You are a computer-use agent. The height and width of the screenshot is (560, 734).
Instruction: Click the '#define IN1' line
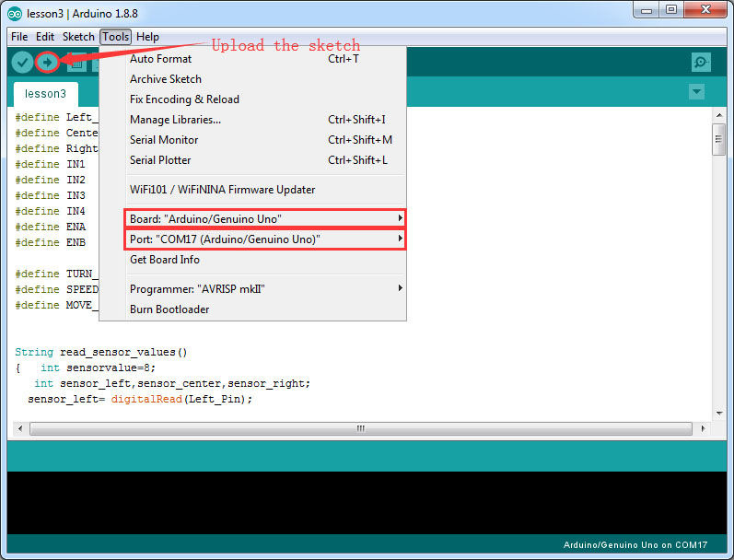tap(50, 164)
